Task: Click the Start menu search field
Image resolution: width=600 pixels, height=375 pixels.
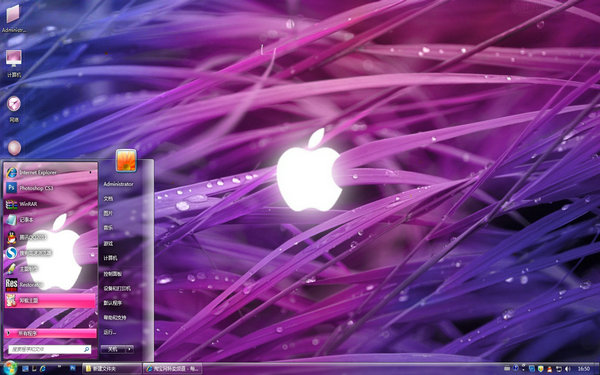Action: (50, 349)
